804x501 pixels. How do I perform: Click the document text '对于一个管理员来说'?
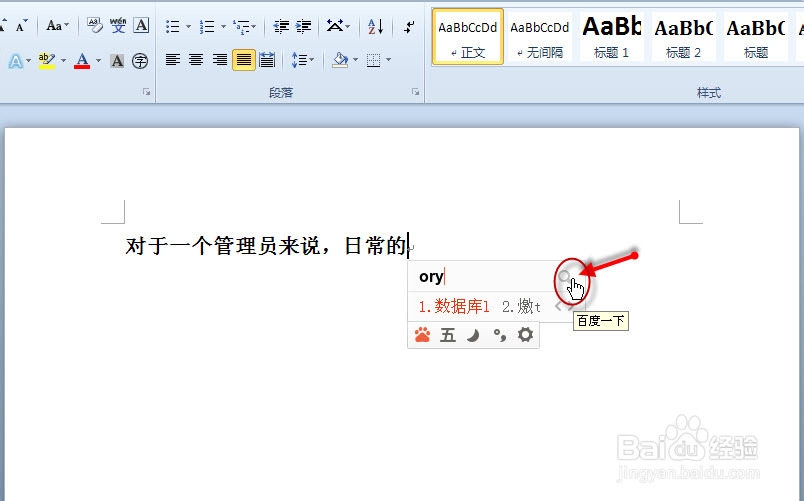(x=223, y=246)
